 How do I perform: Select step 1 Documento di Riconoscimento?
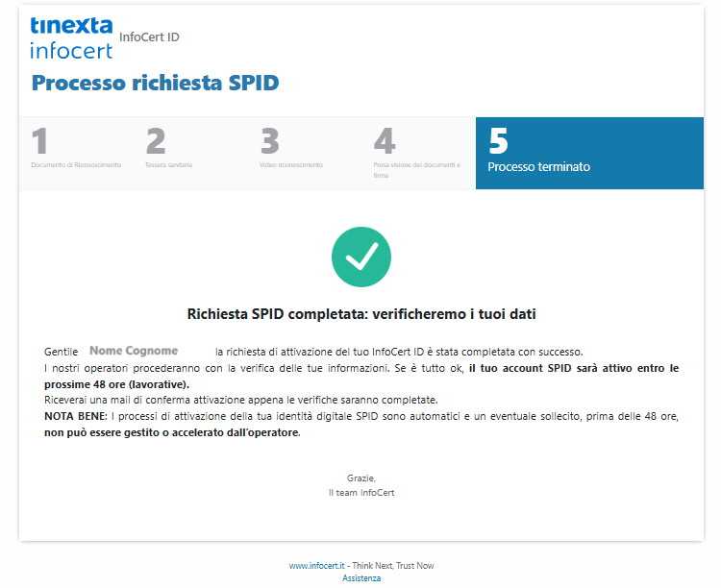tap(76, 153)
